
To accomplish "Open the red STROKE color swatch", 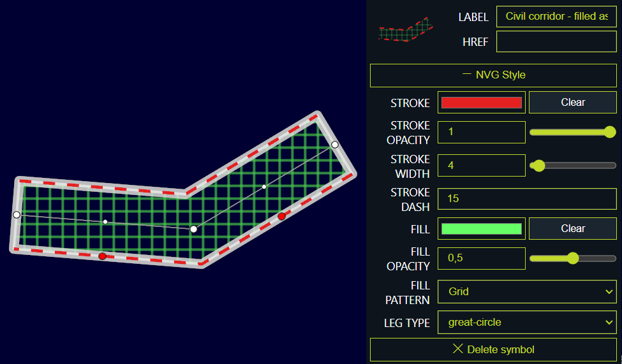I will click(481, 102).
